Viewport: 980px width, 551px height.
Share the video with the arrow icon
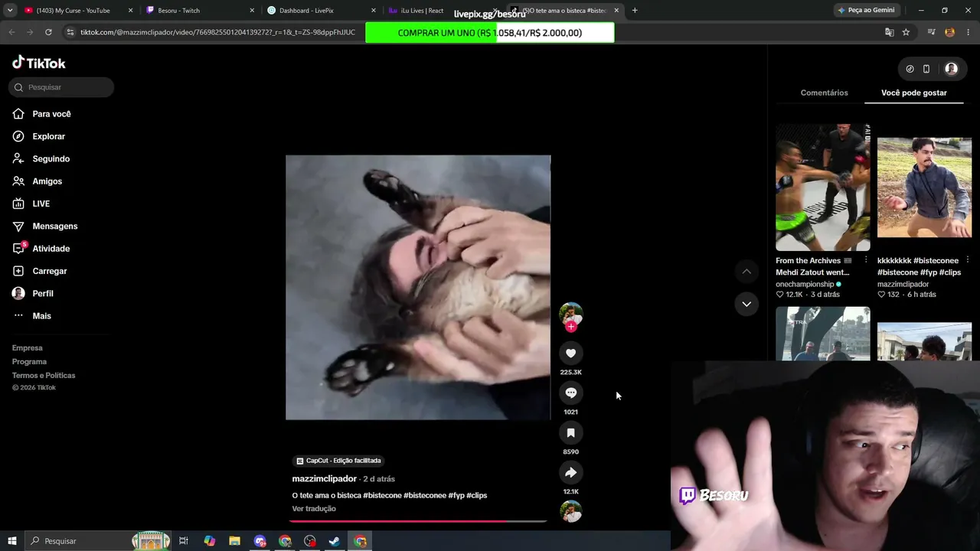click(x=570, y=472)
